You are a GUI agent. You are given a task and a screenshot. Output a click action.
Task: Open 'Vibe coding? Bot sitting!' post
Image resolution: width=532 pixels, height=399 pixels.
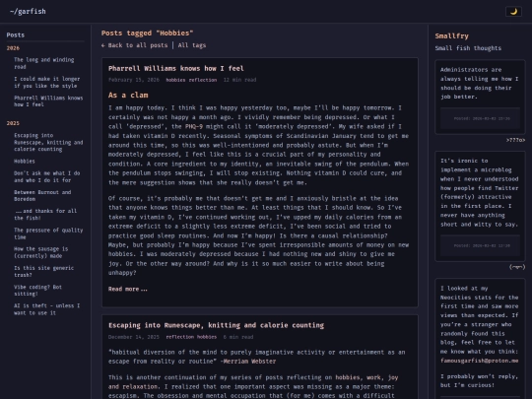[38, 291]
